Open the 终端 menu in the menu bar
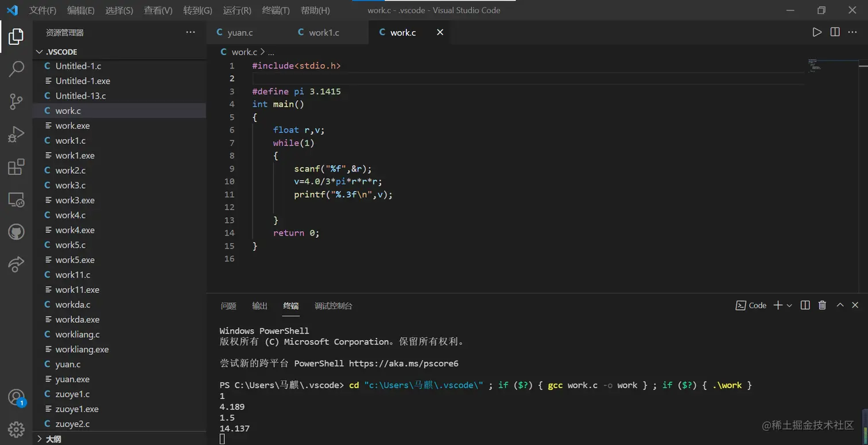Screen dimensions: 868x445 [x=275, y=10]
